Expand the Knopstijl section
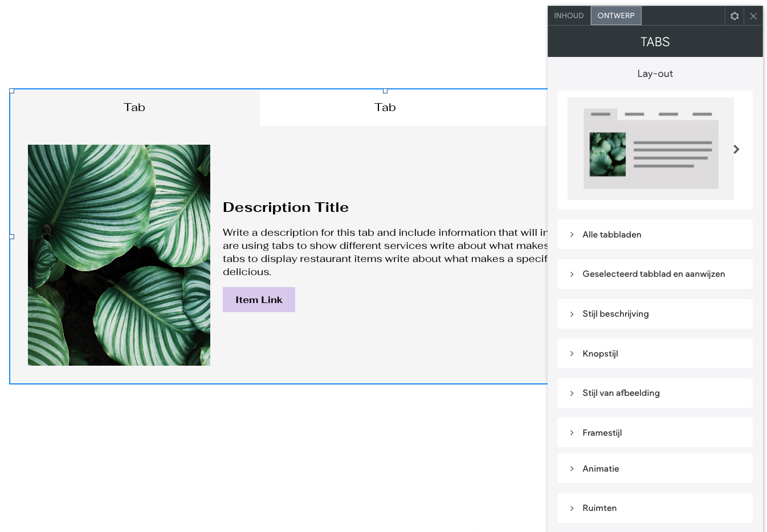 pos(654,354)
